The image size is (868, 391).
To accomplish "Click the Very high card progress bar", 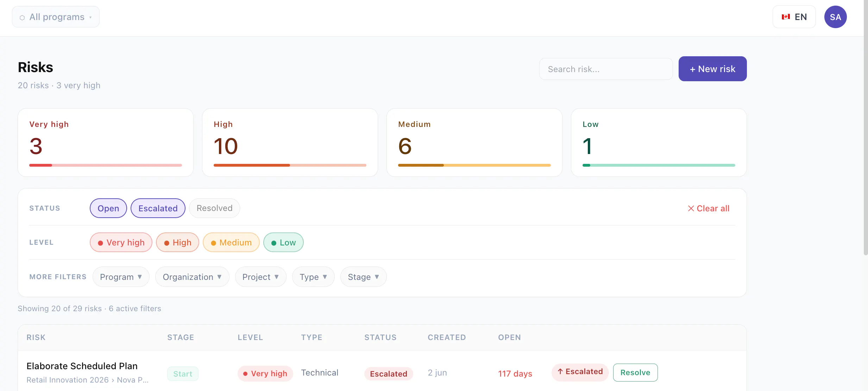I will click(x=106, y=165).
